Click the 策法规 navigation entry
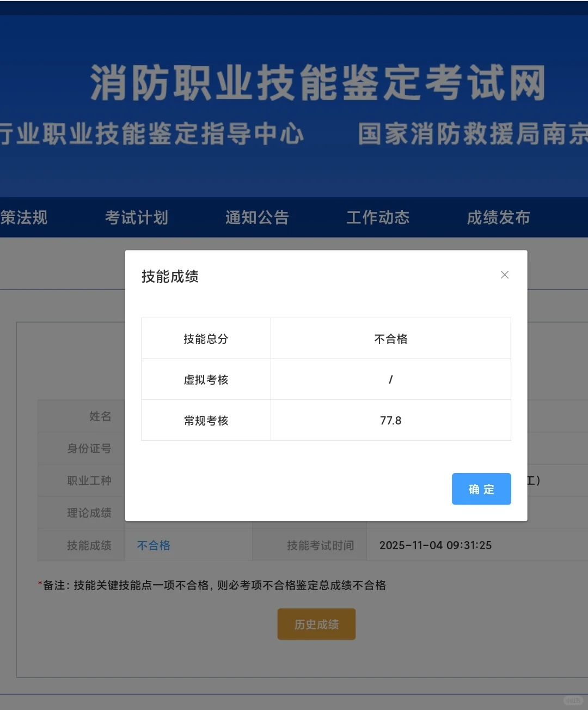 [x=24, y=217]
